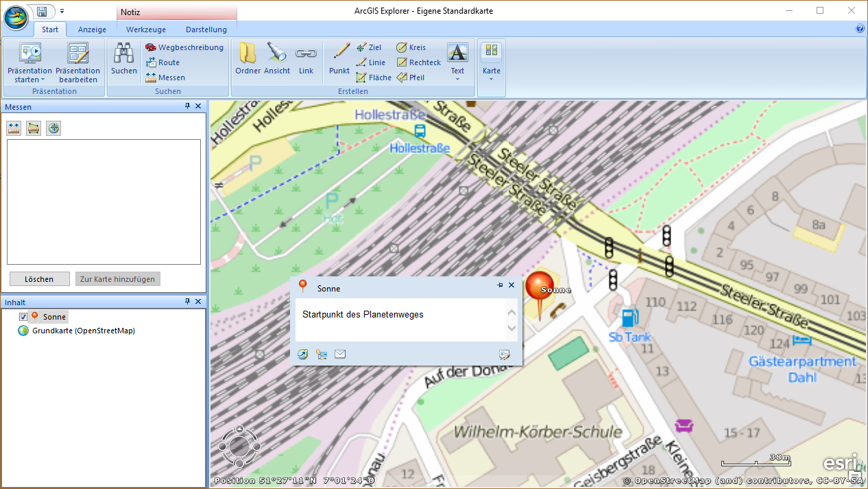Screen dimensions: 868x489
Task: Open the Suchen binoculars search
Action: tap(124, 59)
